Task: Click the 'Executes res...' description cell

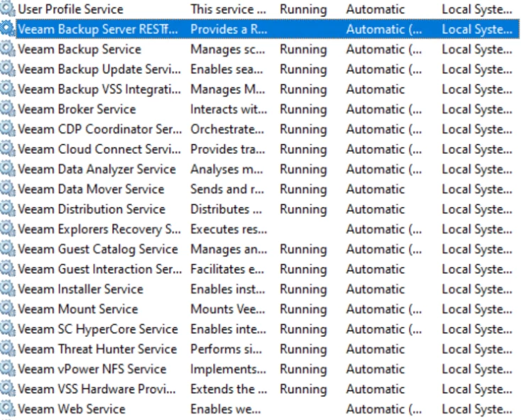Action: [x=229, y=229]
